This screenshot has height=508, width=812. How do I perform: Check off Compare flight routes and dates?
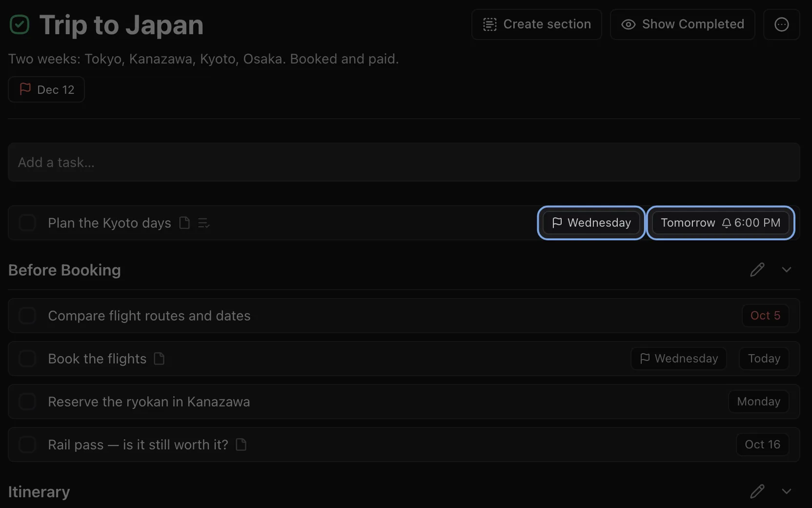[x=27, y=316]
